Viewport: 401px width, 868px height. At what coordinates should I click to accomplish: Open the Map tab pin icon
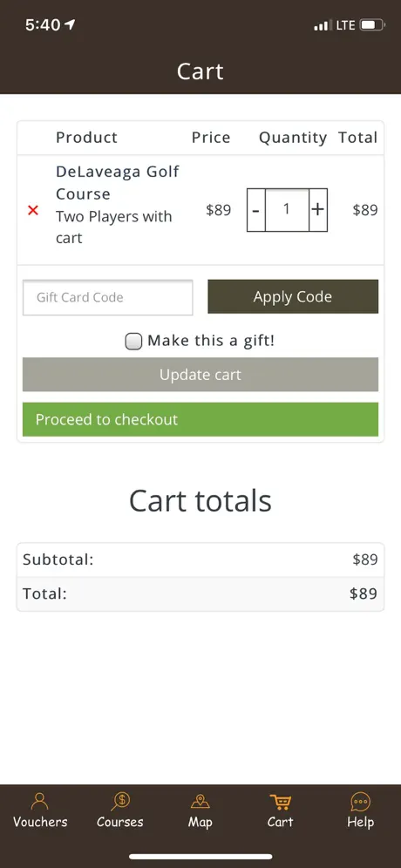click(x=200, y=802)
